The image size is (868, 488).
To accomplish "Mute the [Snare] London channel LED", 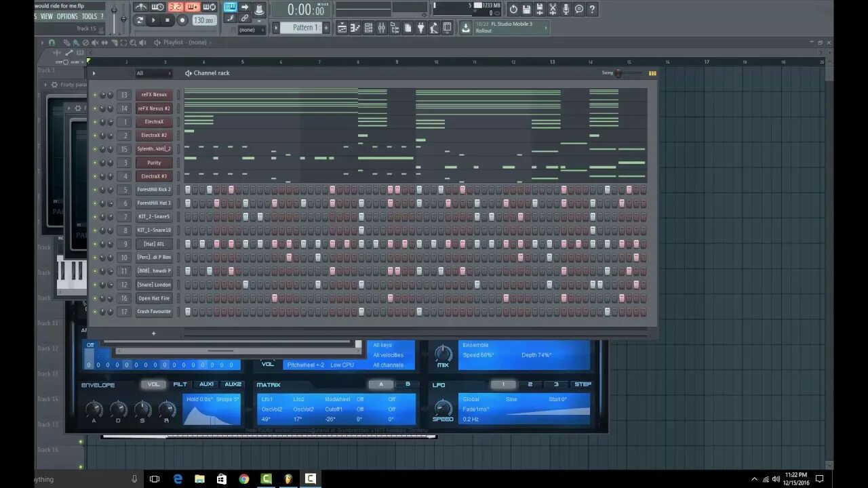I will pos(95,285).
